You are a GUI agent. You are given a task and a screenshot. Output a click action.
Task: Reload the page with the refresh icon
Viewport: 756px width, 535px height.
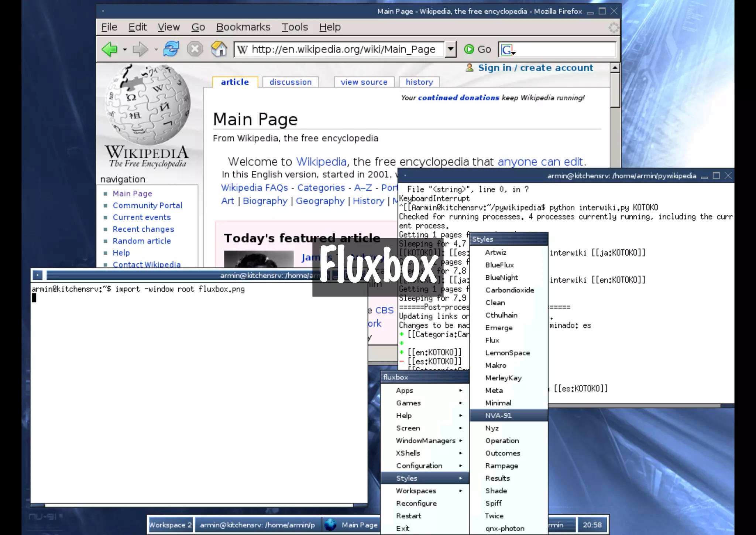[x=171, y=49]
